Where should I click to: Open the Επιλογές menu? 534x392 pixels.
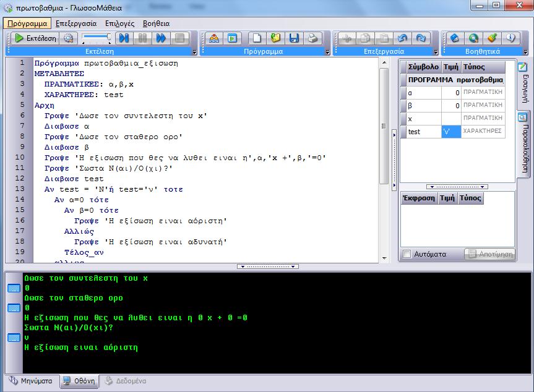119,23
